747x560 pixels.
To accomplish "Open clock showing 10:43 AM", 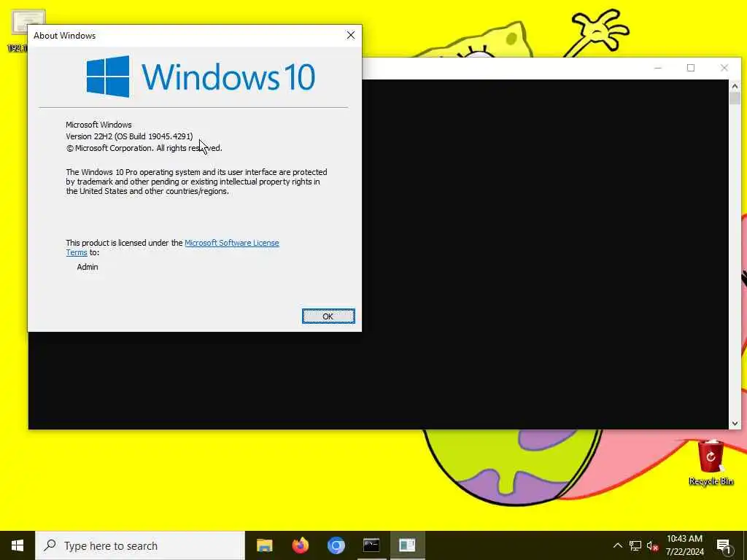I will click(x=684, y=545).
